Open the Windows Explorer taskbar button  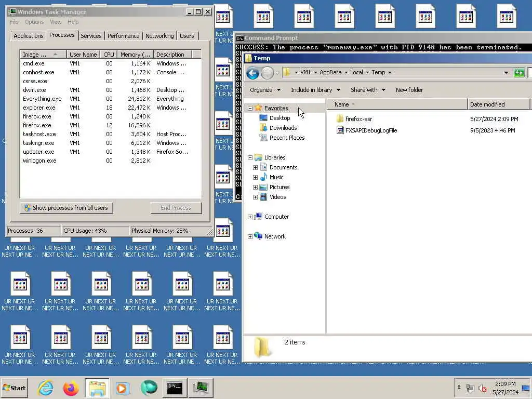97,388
